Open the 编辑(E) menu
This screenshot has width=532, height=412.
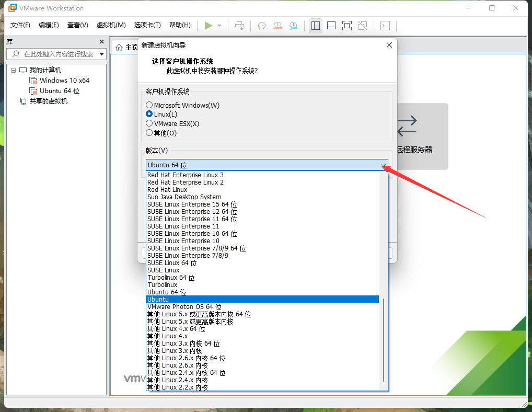(x=49, y=25)
